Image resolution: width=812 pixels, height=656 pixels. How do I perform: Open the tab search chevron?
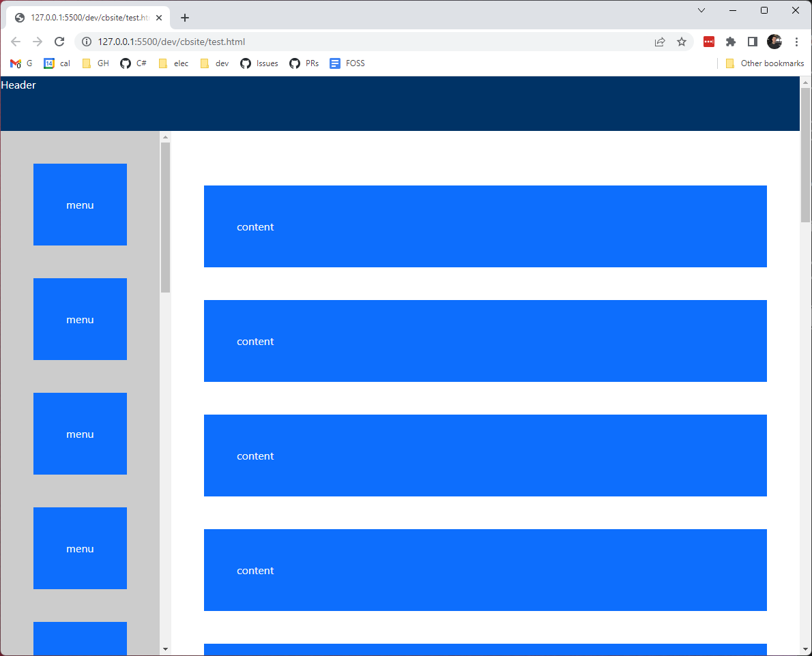pos(701,10)
